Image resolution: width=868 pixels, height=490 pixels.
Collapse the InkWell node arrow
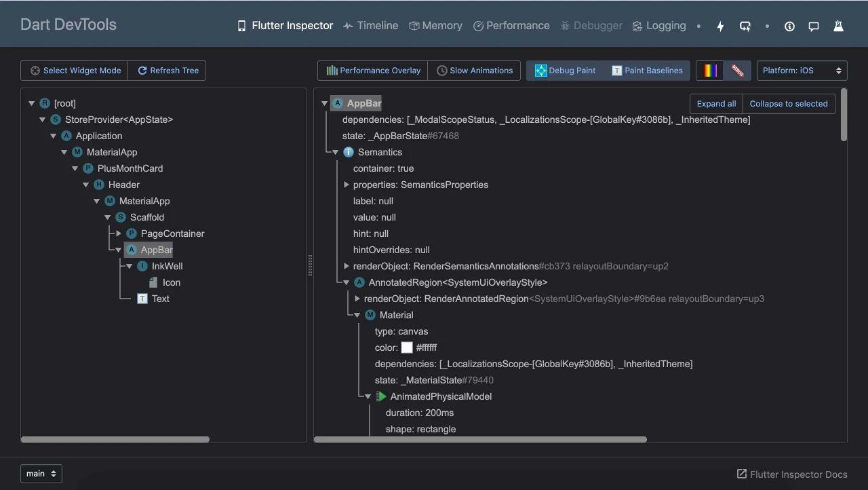point(129,266)
